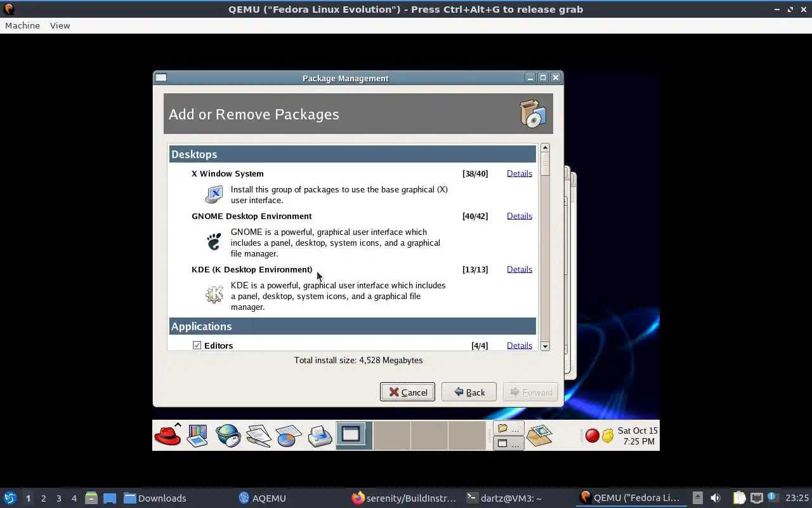Click the open-box package icon in guest panel
This screenshot has height=508, width=812.
[x=539, y=436]
